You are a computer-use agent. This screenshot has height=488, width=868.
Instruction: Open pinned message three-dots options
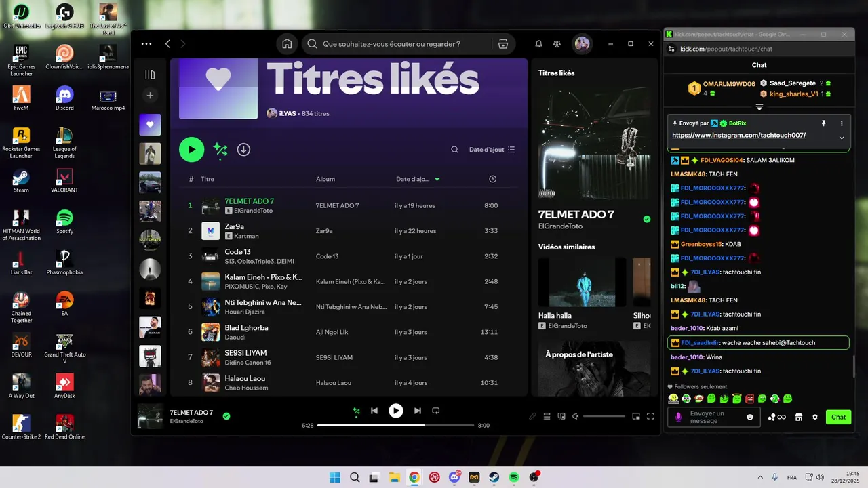(842, 123)
